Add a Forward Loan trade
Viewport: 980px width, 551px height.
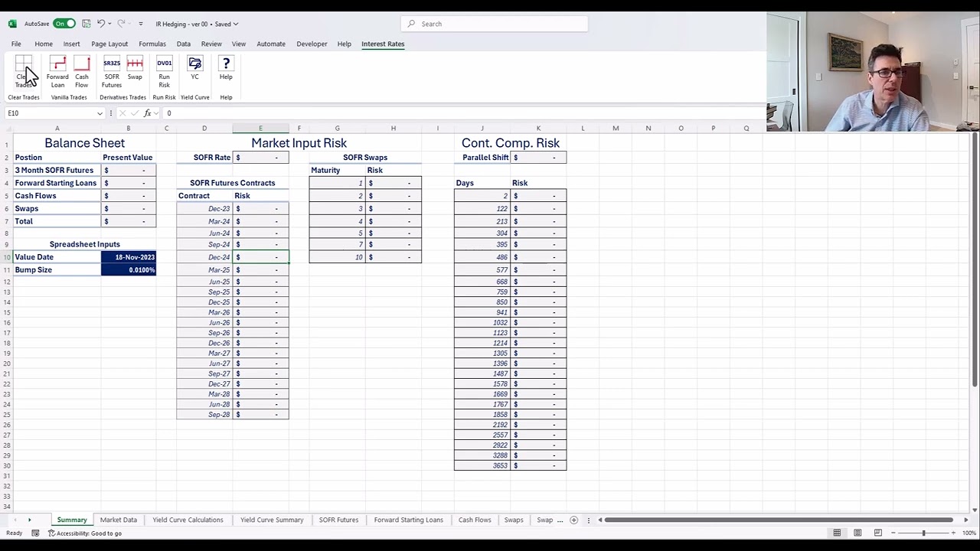click(x=57, y=72)
